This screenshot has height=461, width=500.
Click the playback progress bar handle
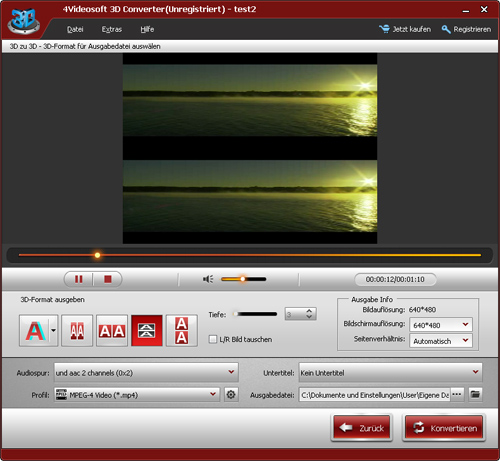click(x=97, y=255)
